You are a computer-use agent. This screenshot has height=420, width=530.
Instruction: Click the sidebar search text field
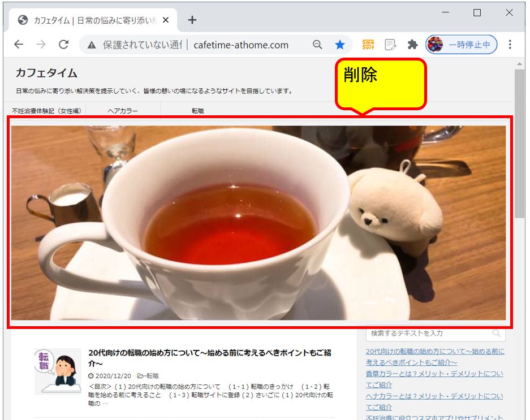click(429, 334)
